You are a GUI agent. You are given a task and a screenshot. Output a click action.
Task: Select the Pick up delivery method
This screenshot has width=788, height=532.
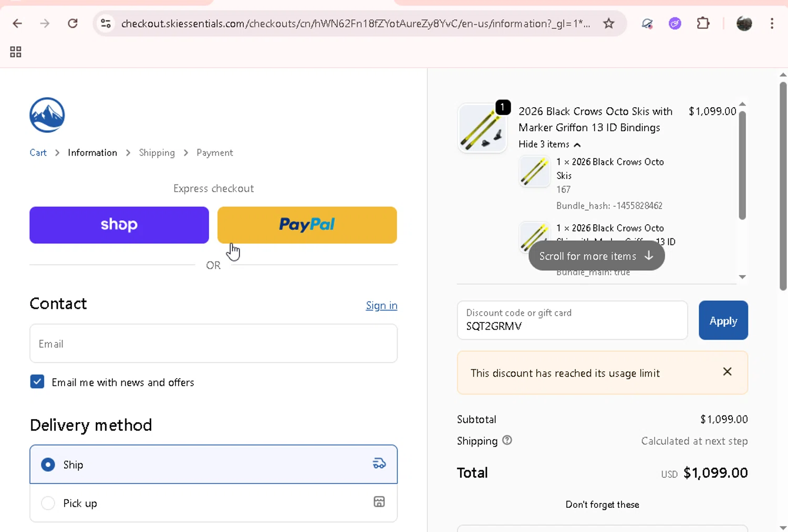tap(213, 503)
